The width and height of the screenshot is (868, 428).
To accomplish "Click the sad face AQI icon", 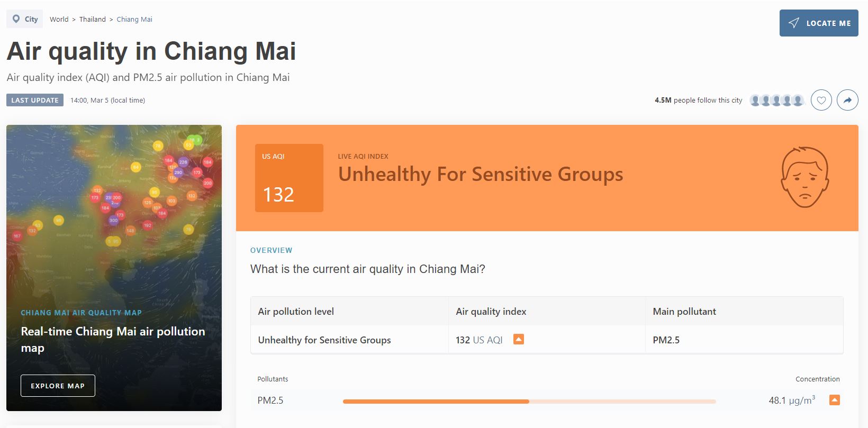I will pos(804,177).
